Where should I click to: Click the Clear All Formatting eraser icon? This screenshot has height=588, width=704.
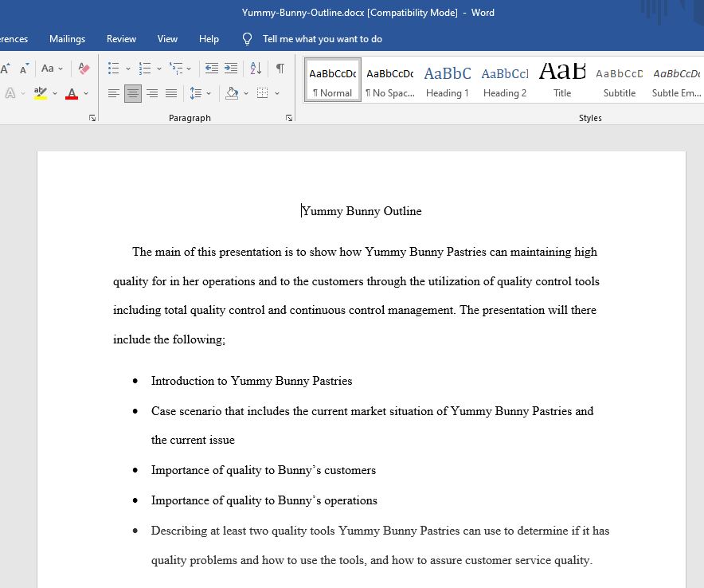pos(84,69)
